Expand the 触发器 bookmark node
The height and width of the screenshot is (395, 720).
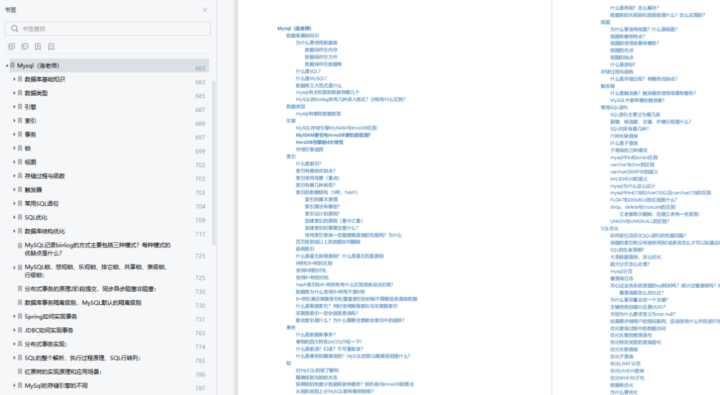tap(14, 189)
